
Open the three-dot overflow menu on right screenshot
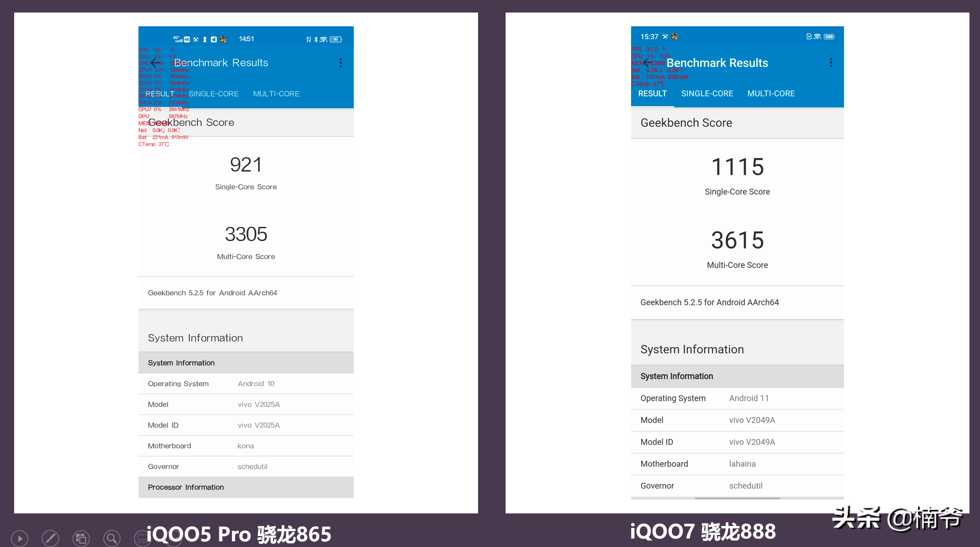831,63
